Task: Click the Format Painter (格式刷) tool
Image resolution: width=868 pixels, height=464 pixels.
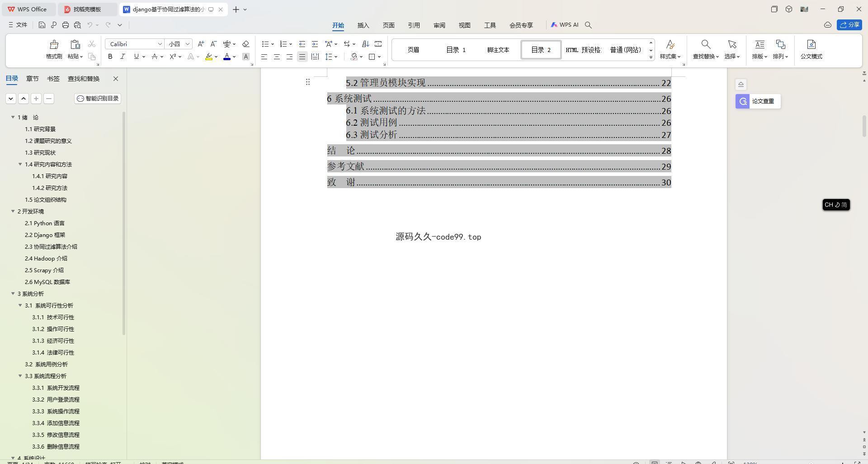Action: coord(54,50)
